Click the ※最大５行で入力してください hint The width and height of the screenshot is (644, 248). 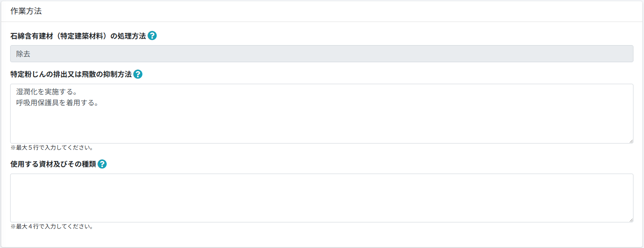click(52, 148)
